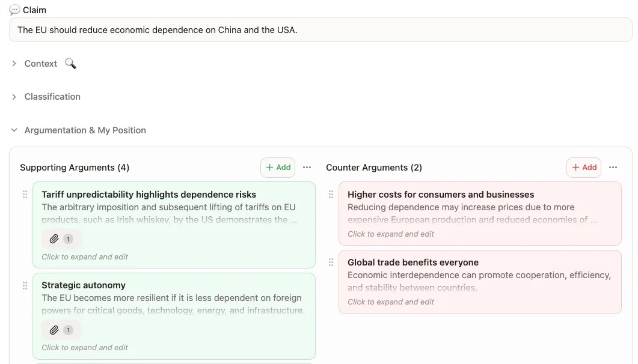
Task: Click the Counter Arguments (2) heading
Action: pyautogui.click(x=374, y=168)
